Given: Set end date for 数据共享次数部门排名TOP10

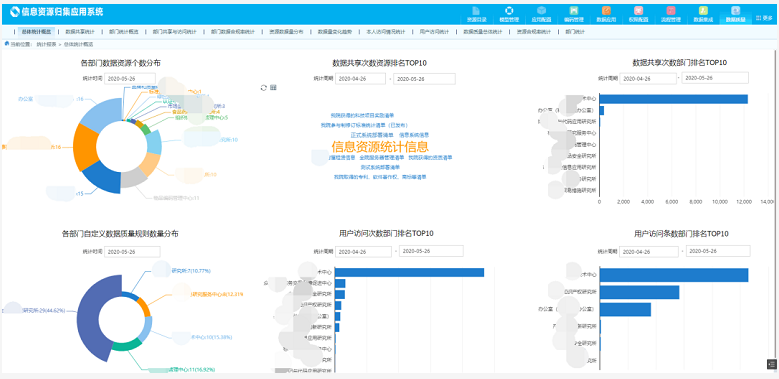Looking at the screenshot, I should pos(715,78).
